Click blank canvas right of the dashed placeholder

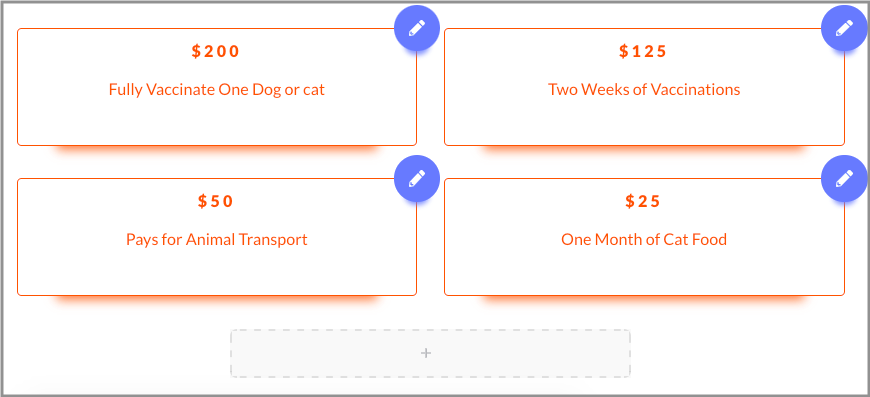pyautogui.click(x=748, y=353)
